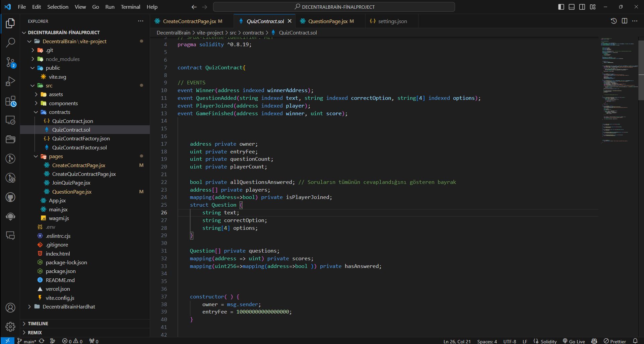Open the timeline history icon in editor toolbar

(614, 21)
